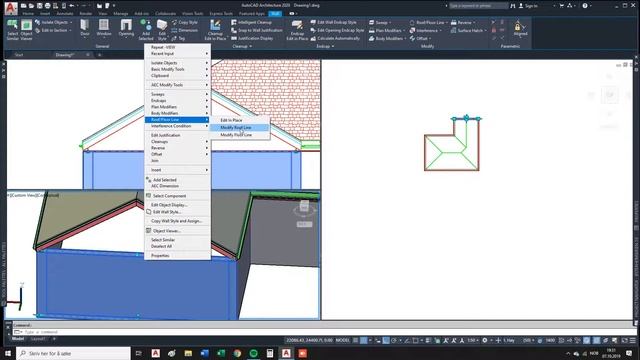Click Justification Display in ribbon
The height and width of the screenshot is (360, 640).
coord(252,38)
